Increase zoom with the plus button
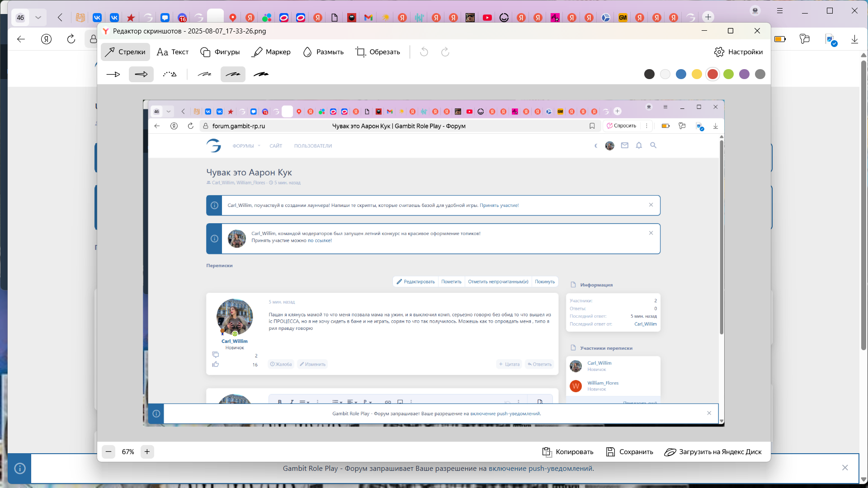 pyautogui.click(x=147, y=452)
